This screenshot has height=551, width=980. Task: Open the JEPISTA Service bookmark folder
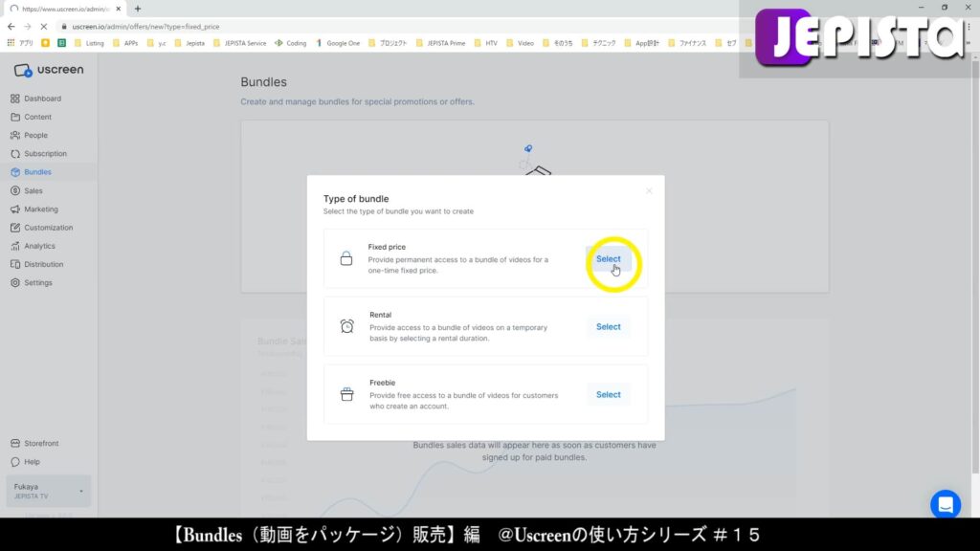(239, 43)
